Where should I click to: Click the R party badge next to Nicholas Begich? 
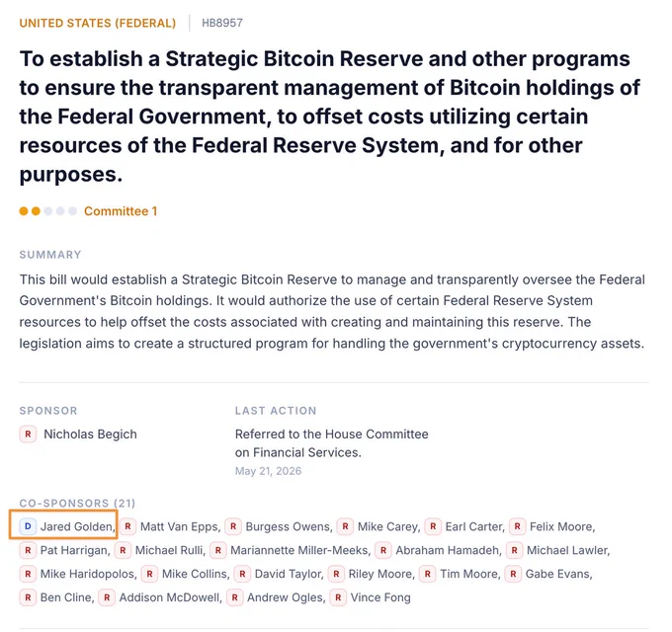point(28,434)
